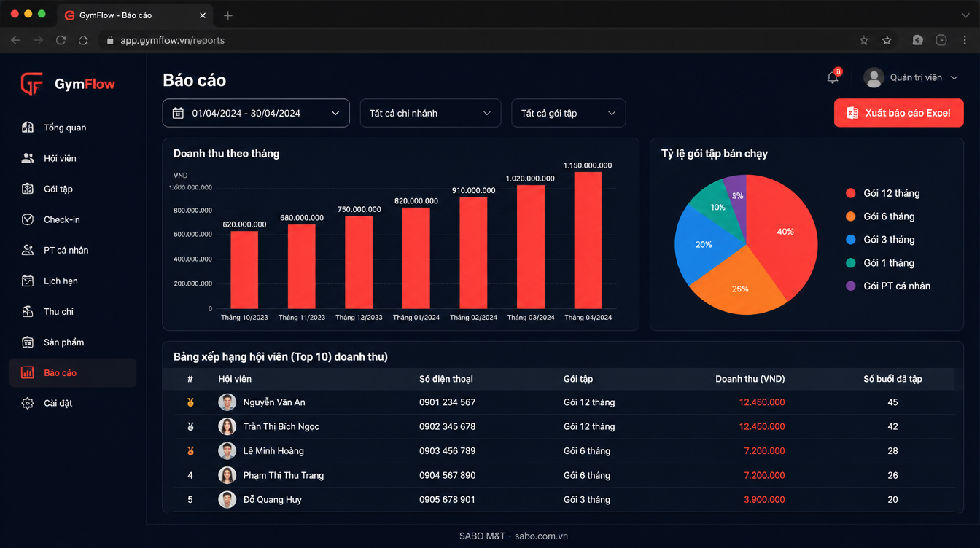Select the Cài đặt menu item
The image size is (980, 548).
coord(73,403)
